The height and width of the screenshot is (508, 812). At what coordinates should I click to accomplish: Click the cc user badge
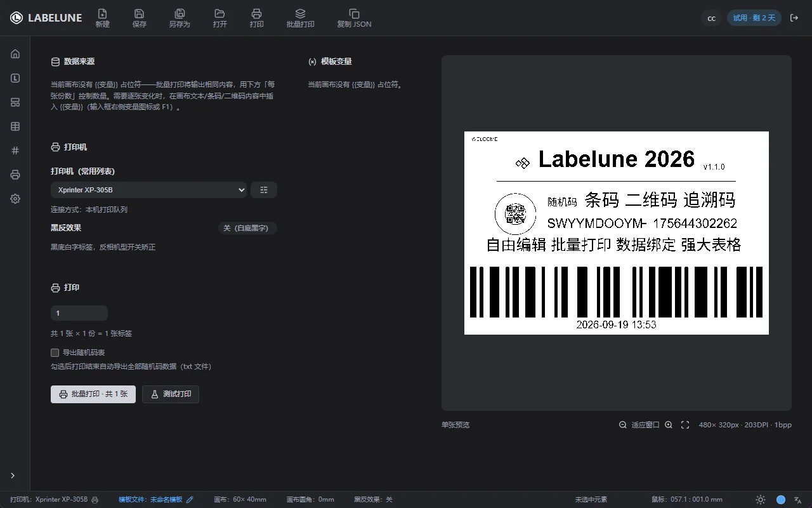pyautogui.click(x=712, y=18)
